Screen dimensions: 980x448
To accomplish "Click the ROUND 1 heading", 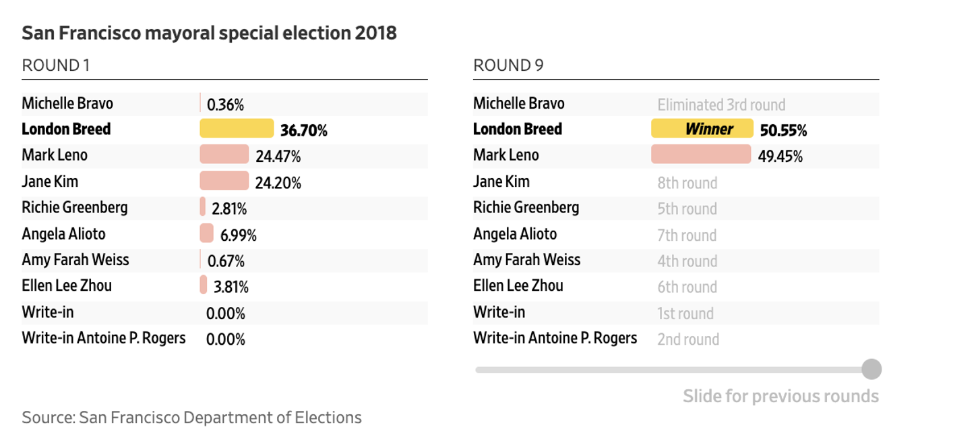I will point(56,65).
